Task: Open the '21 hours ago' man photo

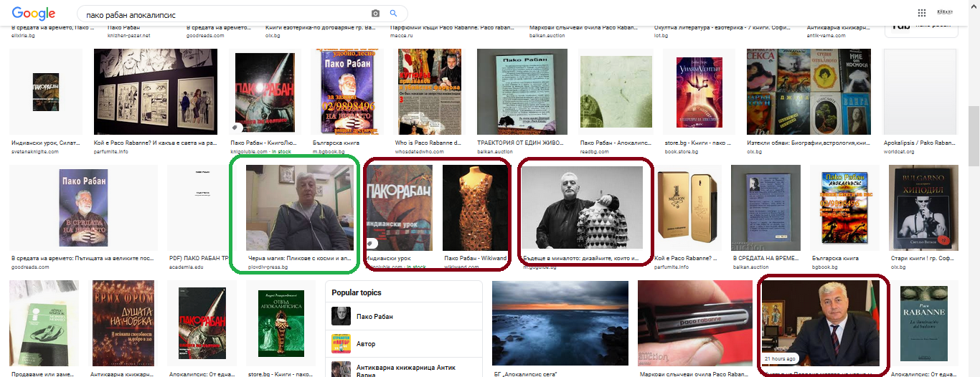Action: pyautogui.click(x=821, y=323)
